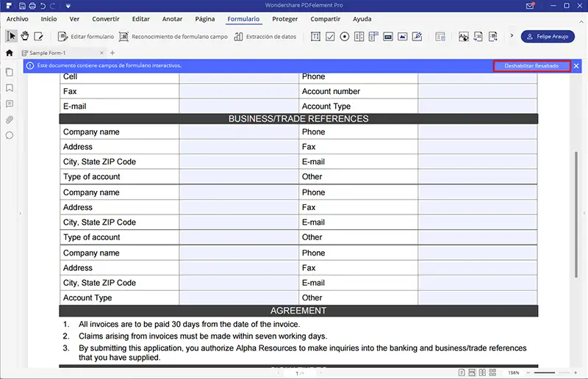Open the Ver menu
The width and height of the screenshot is (588, 379).
pyautogui.click(x=74, y=19)
